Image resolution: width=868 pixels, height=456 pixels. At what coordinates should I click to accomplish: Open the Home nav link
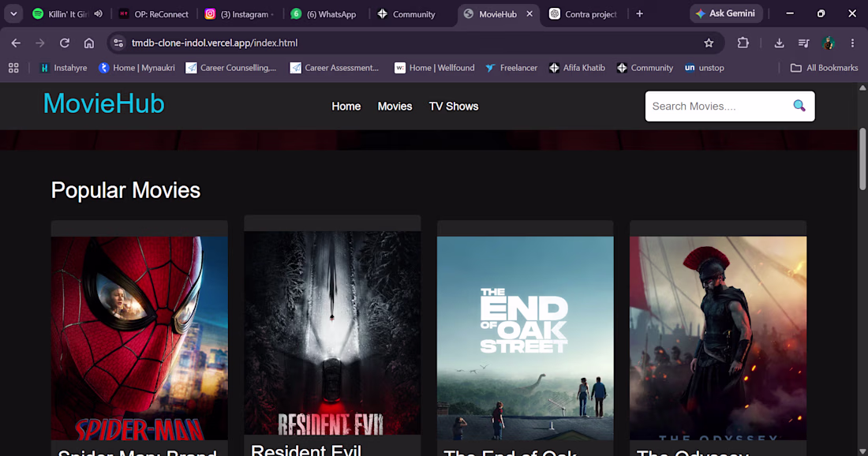point(346,107)
